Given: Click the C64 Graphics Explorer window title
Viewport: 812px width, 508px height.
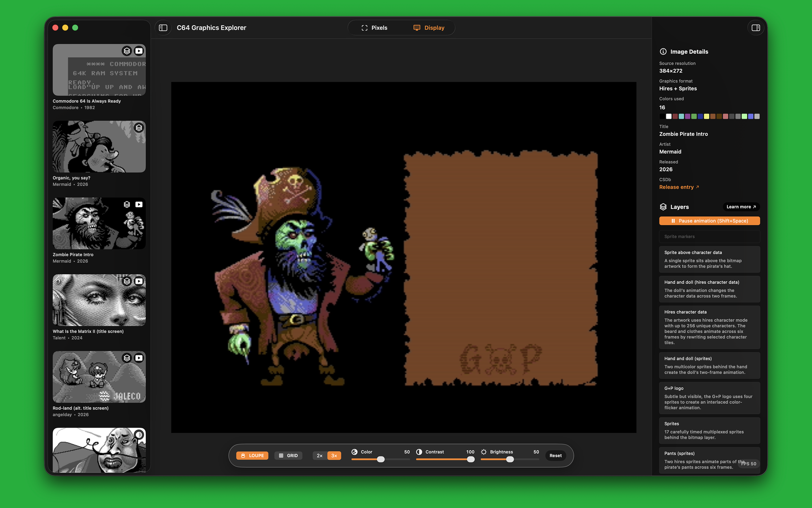Looking at the screenshot, I should 212,28.
